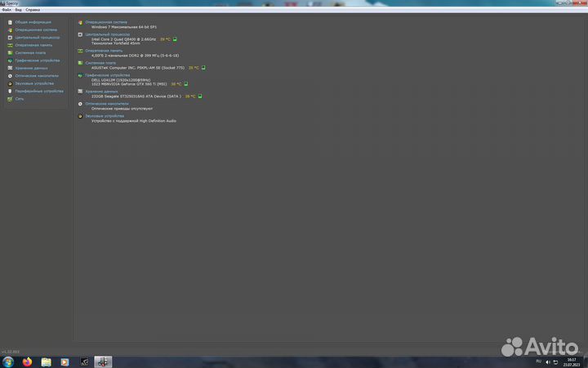Click the Show desktop strip at taskbar end
Screen dimensions: 588x368
pyautogui.click(x=586, y=362)
